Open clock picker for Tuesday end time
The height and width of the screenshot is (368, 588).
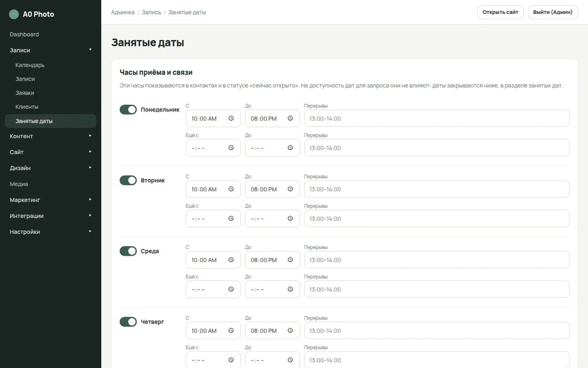click(x=290, y=189)
